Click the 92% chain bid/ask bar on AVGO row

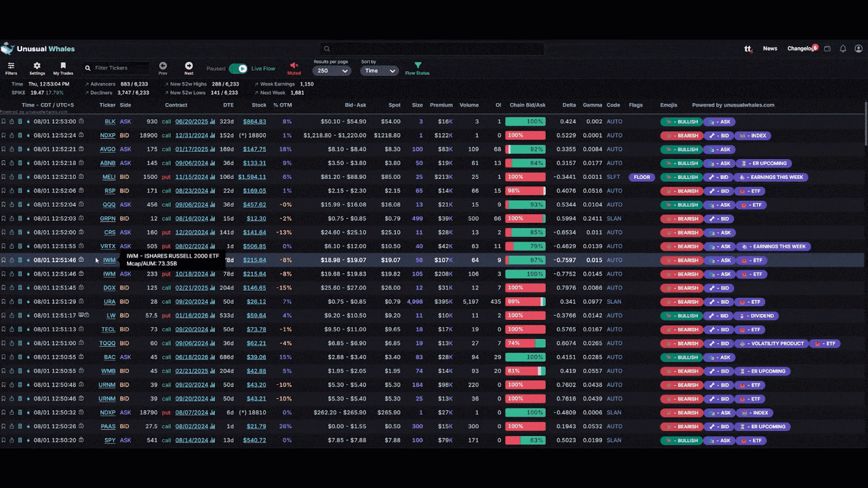coord(525,149)
